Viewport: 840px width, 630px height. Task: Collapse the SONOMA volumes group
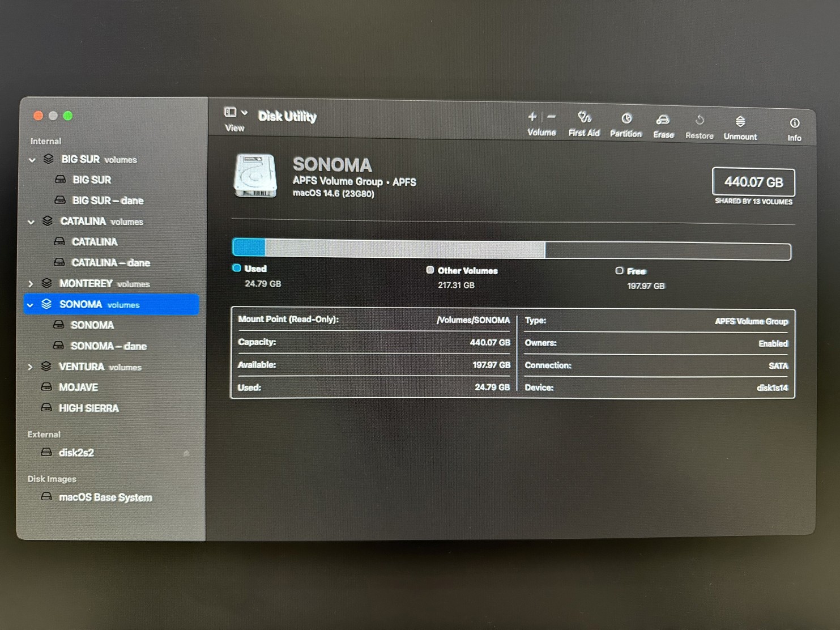click(x=30, y=305)
